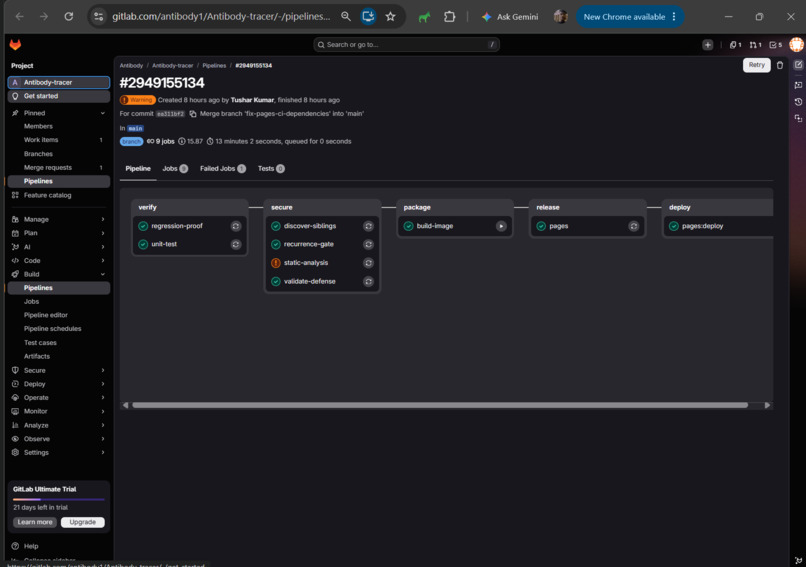Focus the Search or go to field

click(x=406, y=45)
